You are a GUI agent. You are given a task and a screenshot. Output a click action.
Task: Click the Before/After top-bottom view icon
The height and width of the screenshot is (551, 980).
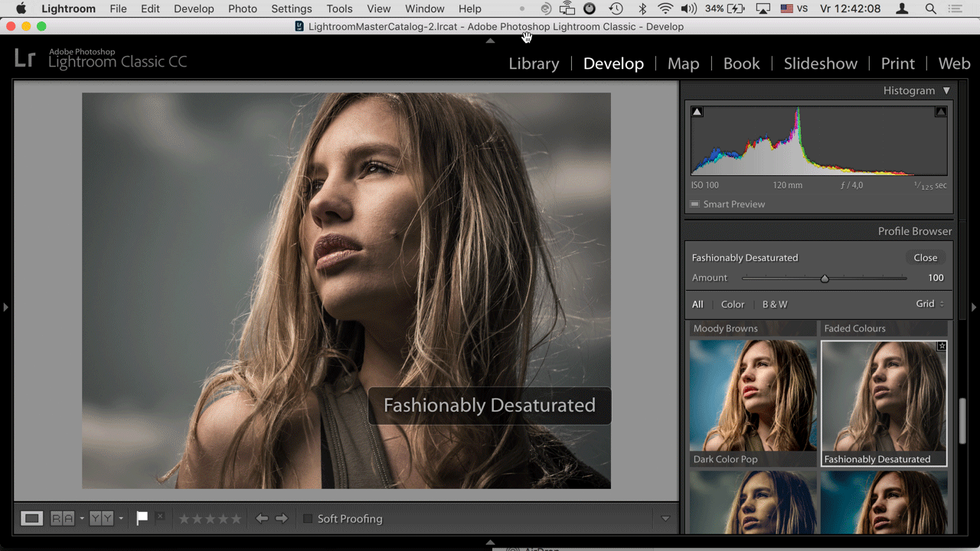101,519
